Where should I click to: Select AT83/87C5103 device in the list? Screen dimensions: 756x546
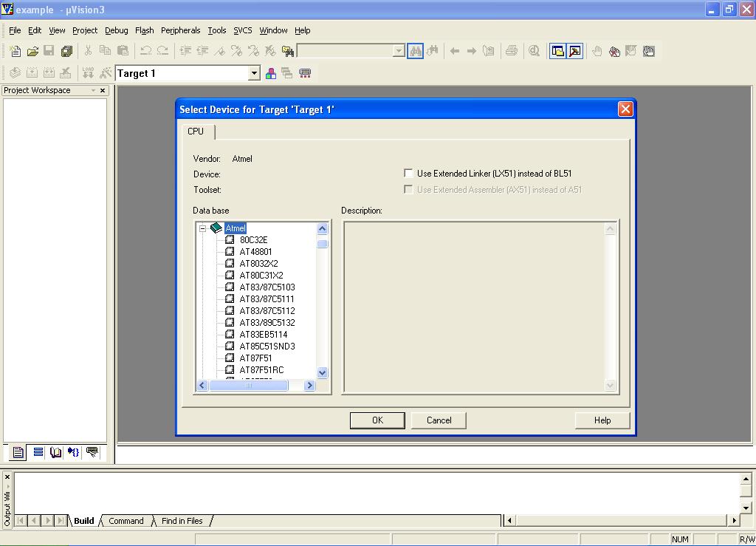[x=267, y=287]
